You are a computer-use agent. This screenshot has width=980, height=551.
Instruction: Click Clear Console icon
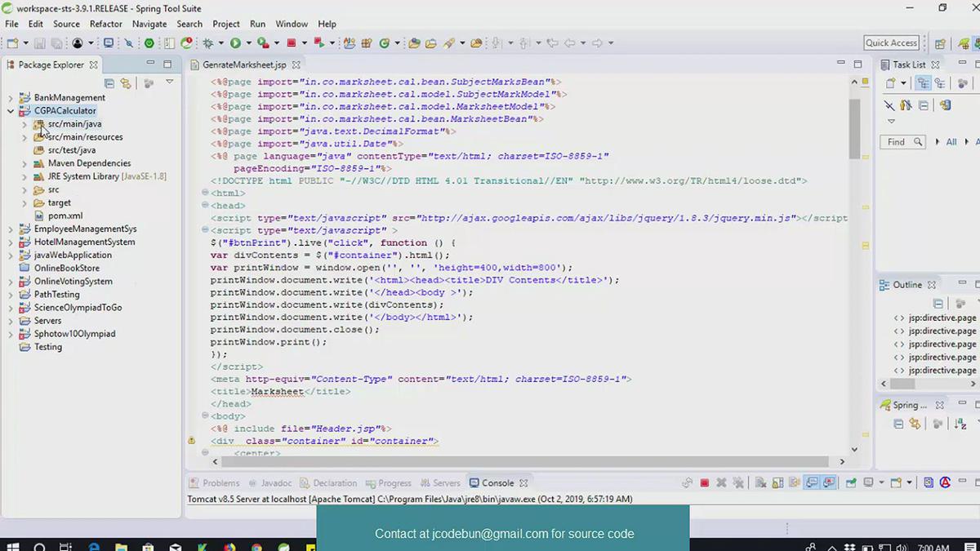point(760,482)
